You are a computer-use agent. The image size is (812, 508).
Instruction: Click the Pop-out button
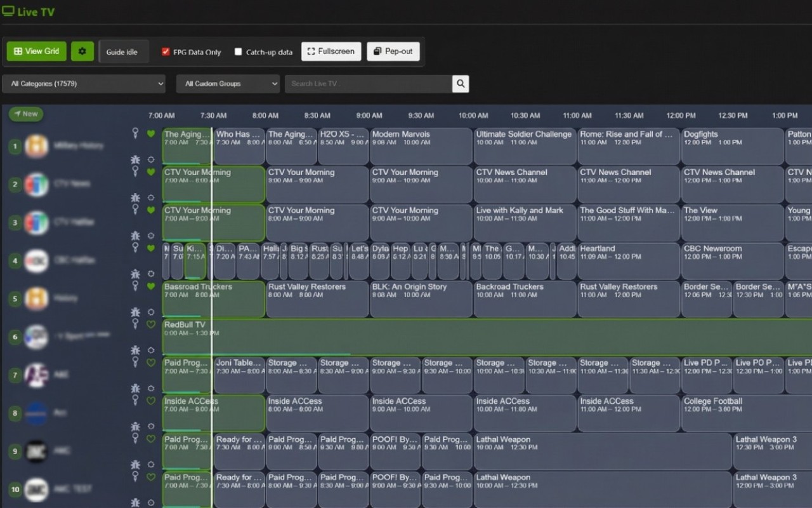pyautogui.click(x=393, y=51)
